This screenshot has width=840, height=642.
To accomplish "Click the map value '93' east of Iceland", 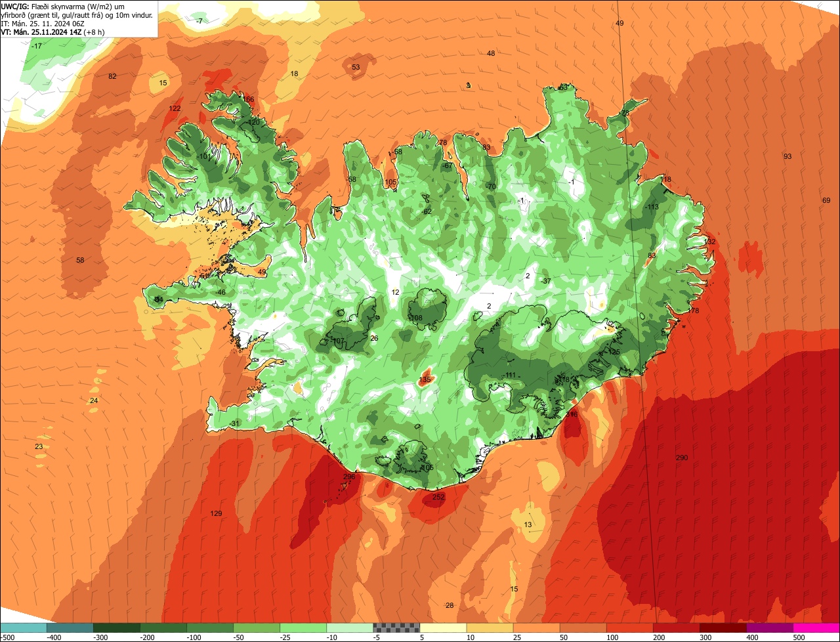I will click(x=787, y=156).
